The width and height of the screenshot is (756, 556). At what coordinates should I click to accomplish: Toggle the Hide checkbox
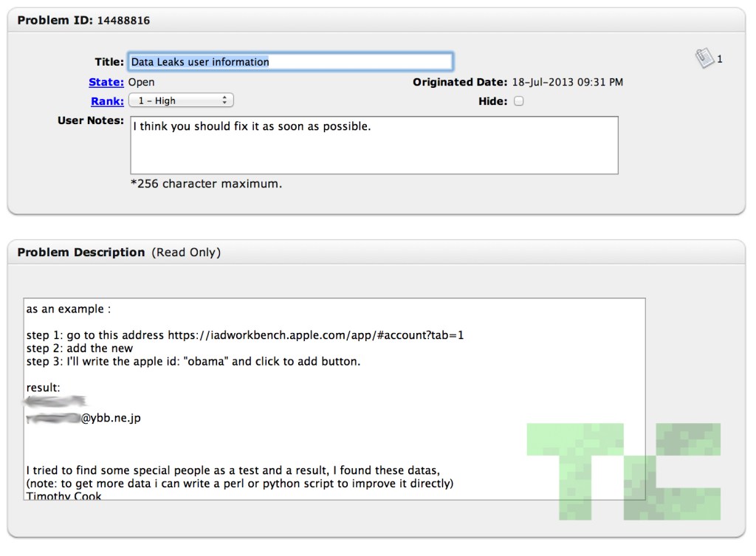coord(518,101)
